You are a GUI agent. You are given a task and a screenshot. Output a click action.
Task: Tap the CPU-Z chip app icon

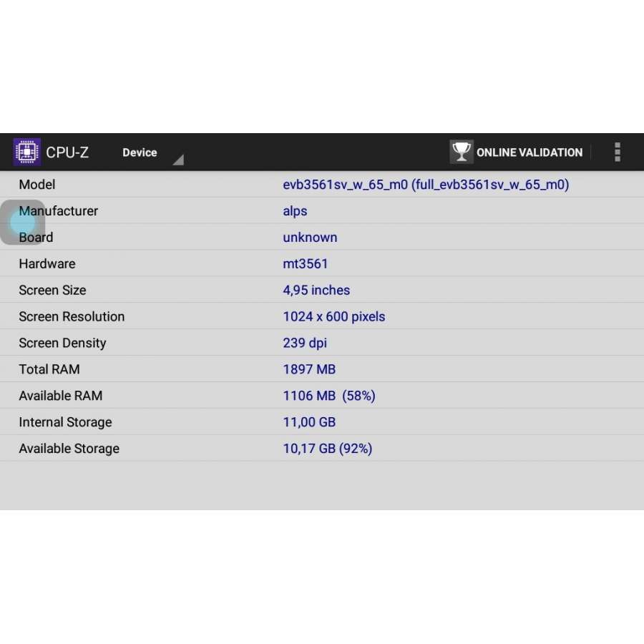(x=26, y=152)
